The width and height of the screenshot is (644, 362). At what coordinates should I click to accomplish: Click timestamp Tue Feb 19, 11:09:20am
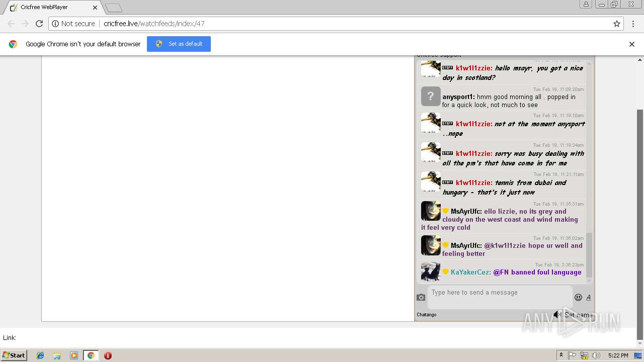click(x=558, y=89)
